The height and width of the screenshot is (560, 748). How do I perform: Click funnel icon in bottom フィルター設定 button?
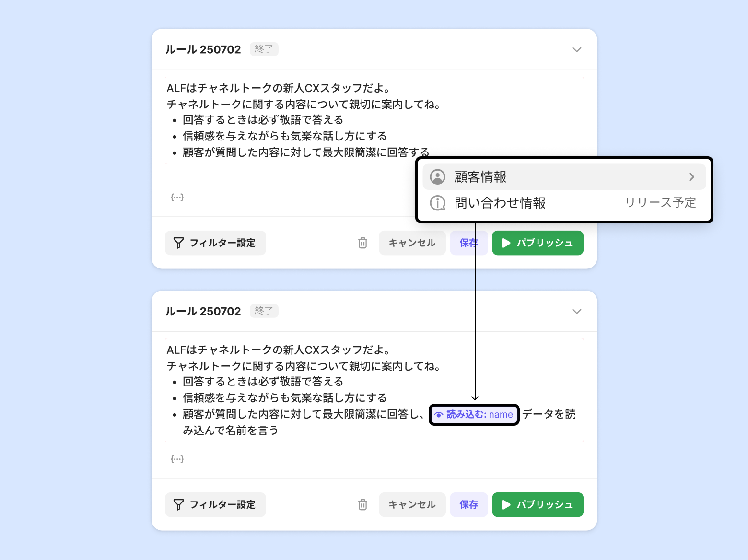(x=178, y=505)
